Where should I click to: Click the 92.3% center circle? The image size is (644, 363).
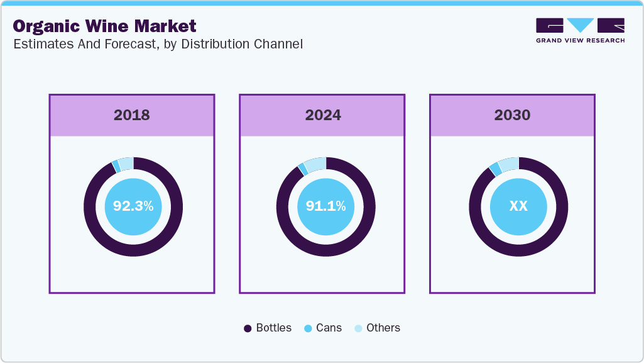[133, 206]
